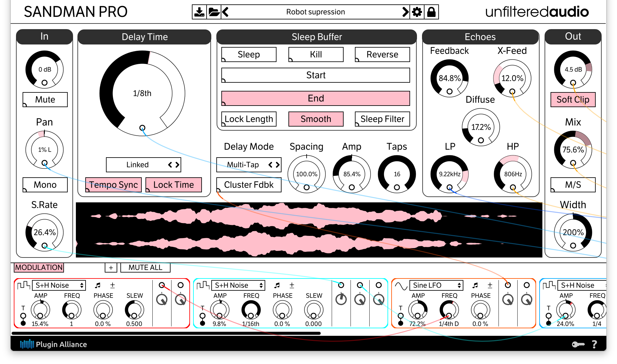Open the Multi-Tap delay mode selector
Image resolution: width=617 pixels, height=364 pixels.
tap(249, 165)
